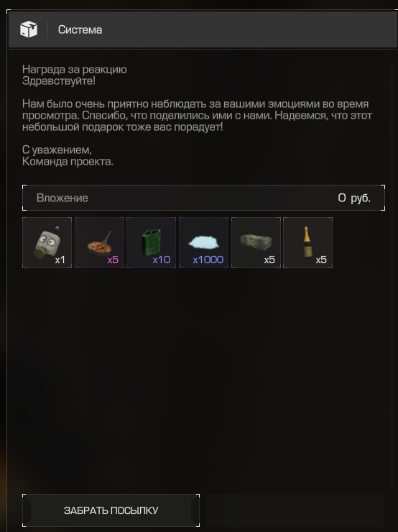The image size is (398, 532).
Task: Claim parcel with ЗАБРАТЬ ПОСЫЛКУ button
Action: [111, 510]
